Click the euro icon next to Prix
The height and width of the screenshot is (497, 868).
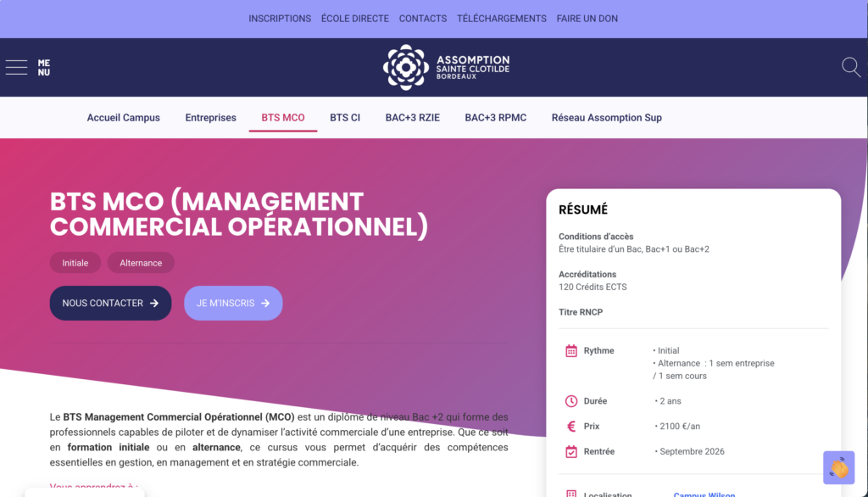[x=571, y=426]
